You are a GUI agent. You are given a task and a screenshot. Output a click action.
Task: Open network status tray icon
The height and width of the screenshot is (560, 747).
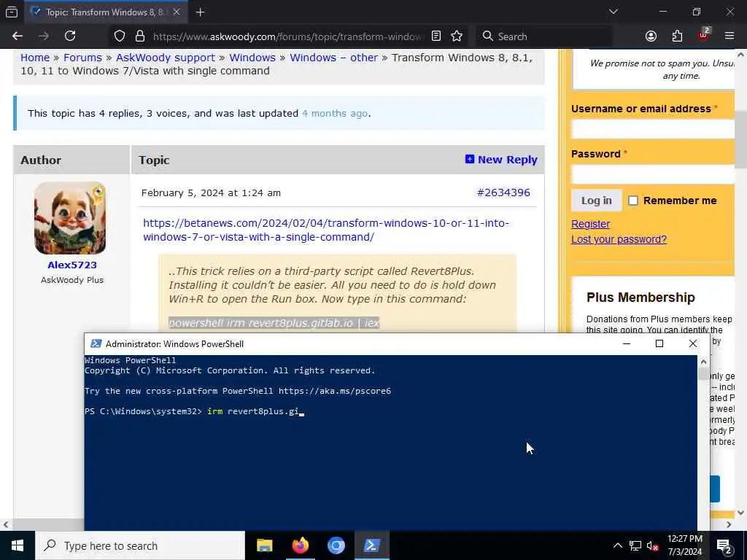coord(635,545)
